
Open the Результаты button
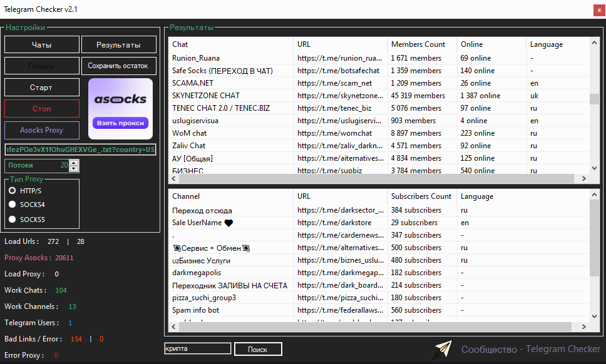(x=119, y=45)
